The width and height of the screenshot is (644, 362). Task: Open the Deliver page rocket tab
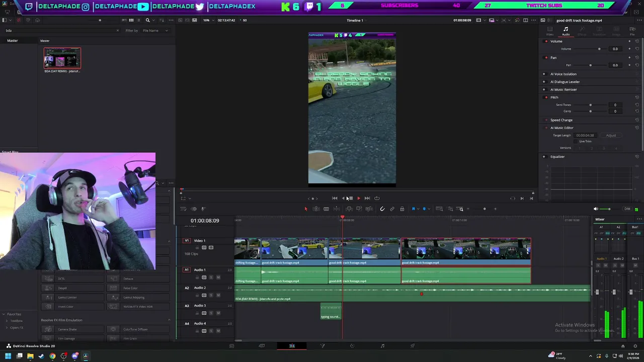(413, 346)
